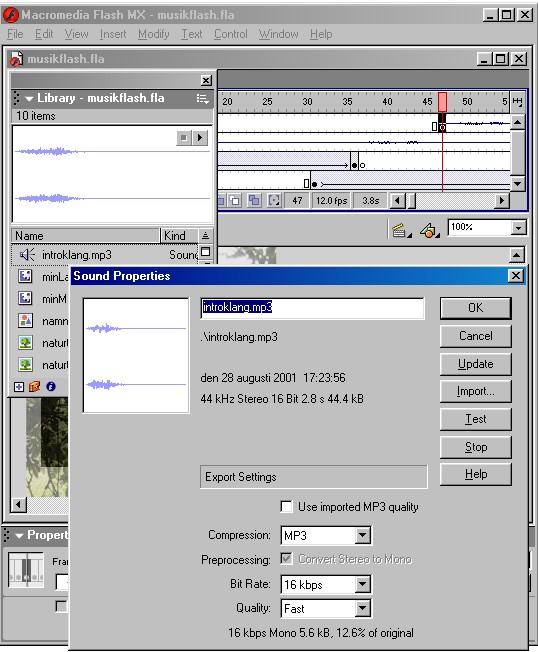Open the Insert menu

coord(113,34)
